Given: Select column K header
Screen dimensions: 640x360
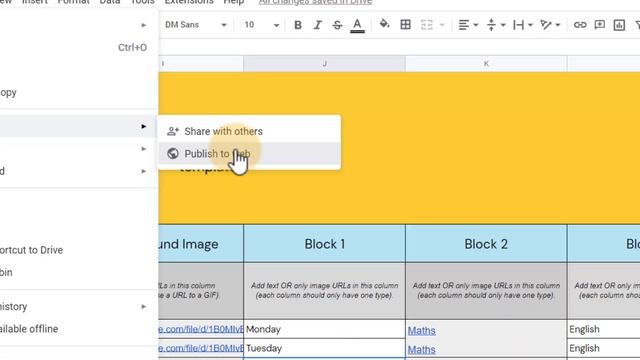Looking at the screenshot, I should coord(486,64).
